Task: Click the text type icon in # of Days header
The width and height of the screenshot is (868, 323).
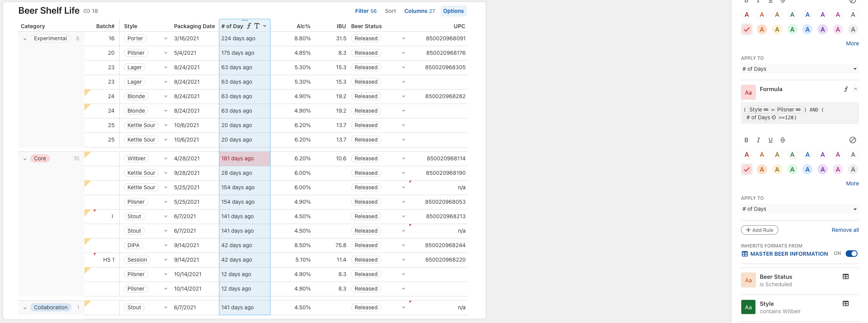Action: point(257,26)
